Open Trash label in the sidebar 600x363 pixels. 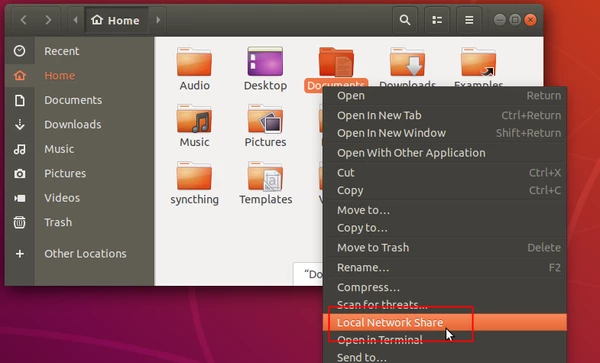58,222
